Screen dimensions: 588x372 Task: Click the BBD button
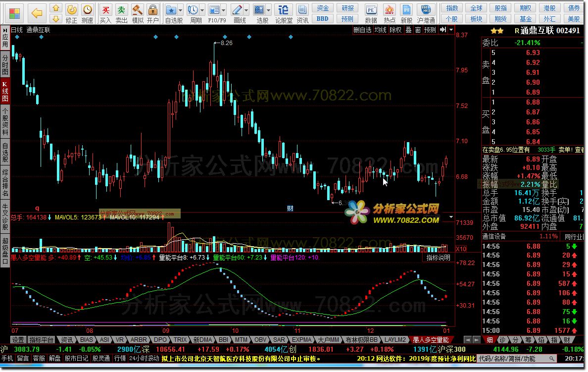click(323, 19)
